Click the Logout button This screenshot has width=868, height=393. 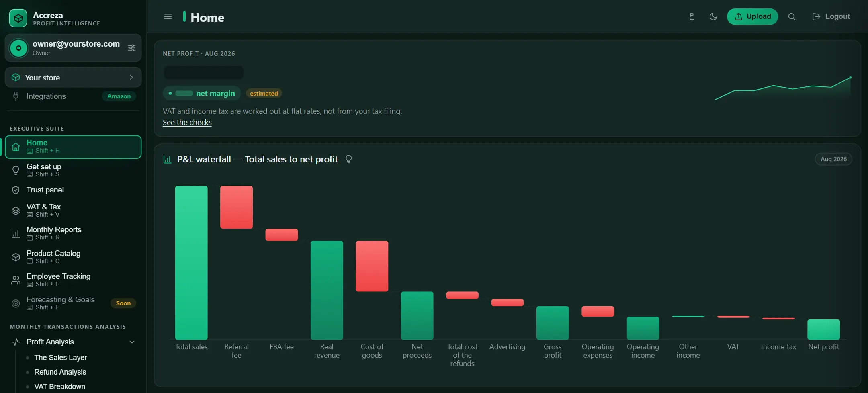pyautogui.click(x=831, y=16)
